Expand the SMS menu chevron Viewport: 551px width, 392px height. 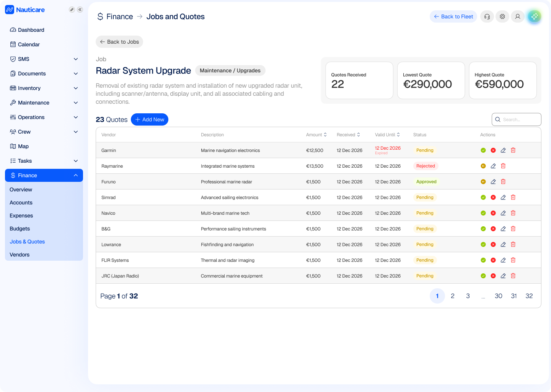point(76,59)
